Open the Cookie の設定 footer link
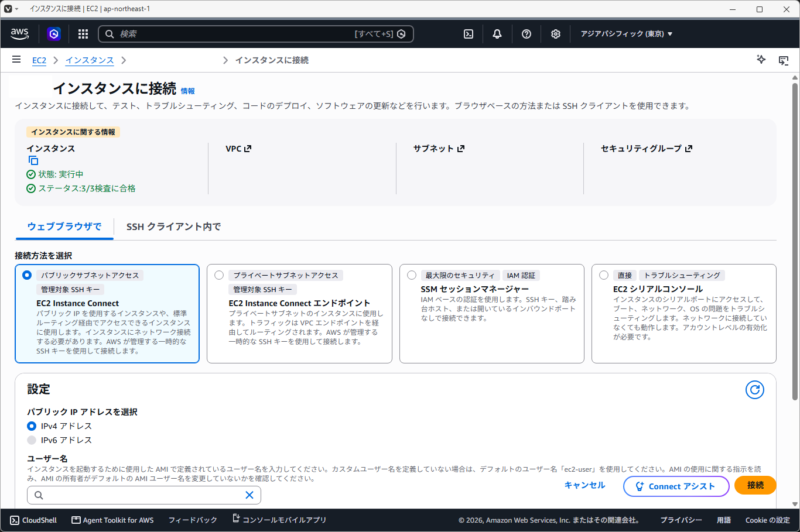Screen dimensions: 800x532 tap(768, 520)
